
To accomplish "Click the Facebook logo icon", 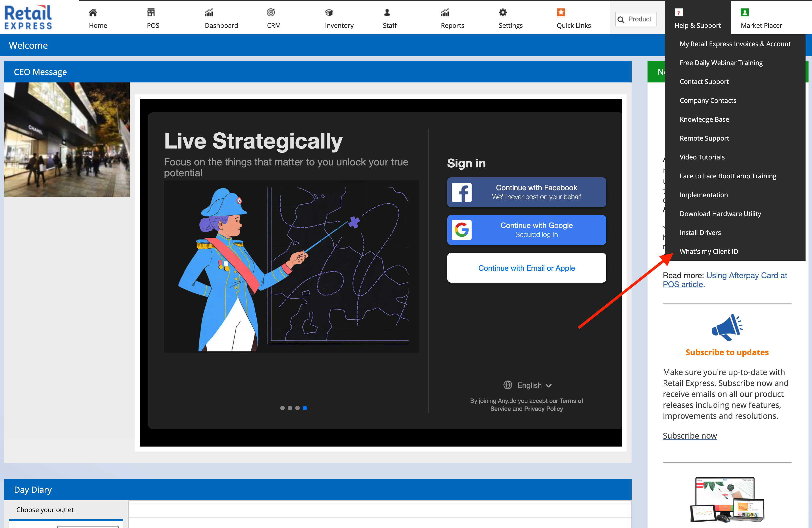I will [462, 192].
